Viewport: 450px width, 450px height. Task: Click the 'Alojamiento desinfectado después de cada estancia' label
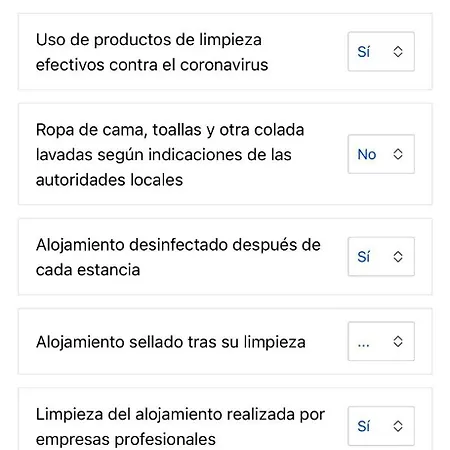tap(178, 257)
